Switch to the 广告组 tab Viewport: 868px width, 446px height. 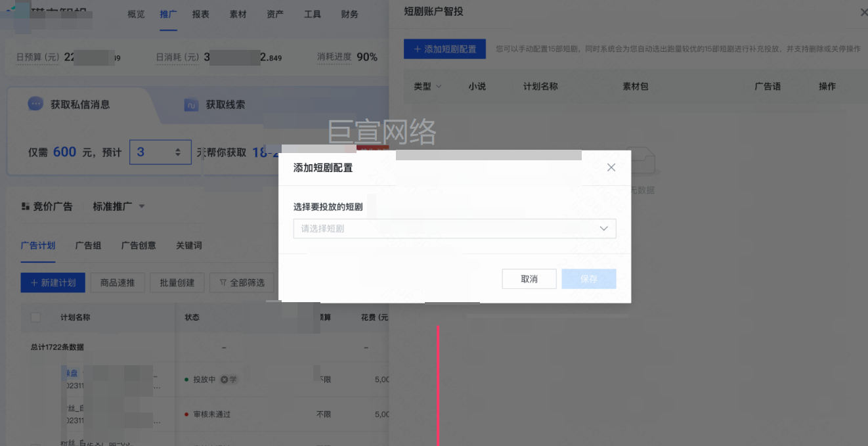pos(88,246)
